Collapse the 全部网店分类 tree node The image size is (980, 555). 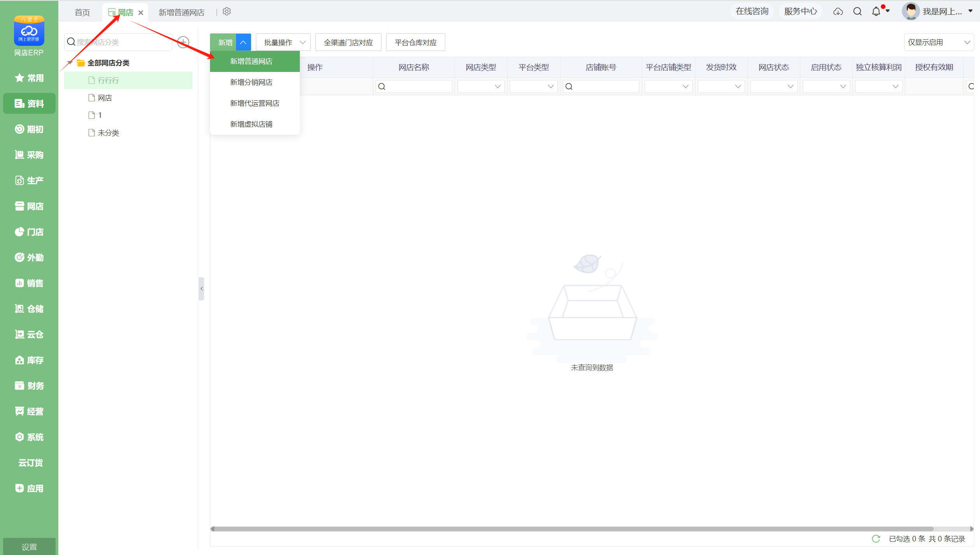[70, 63]
